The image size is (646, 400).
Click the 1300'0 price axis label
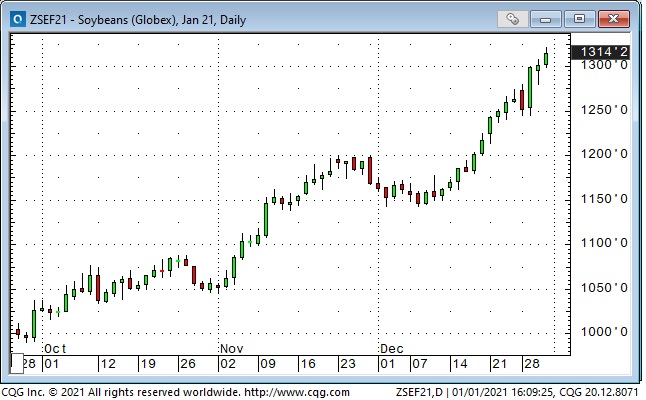604,65
